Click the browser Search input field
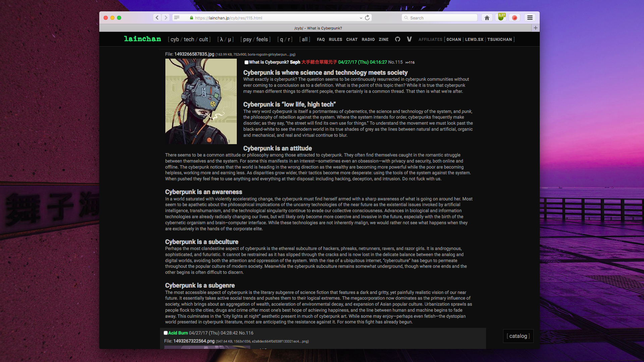Screen dimensions: 644x362 coord(439,18)
